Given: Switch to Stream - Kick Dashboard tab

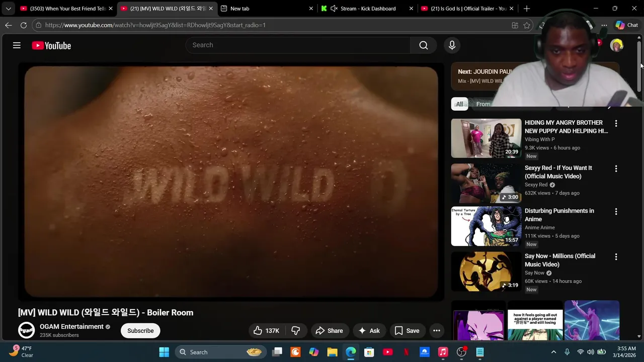Looking at the screenshot, I should [x=368, y=9].
